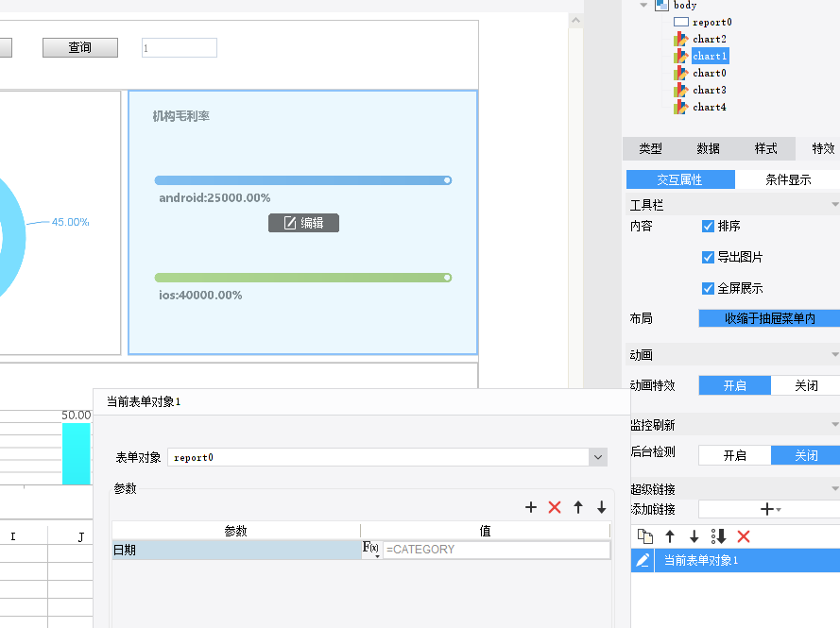Select the 日期 parameter cell
Screen dimensions: 840x628
[x=236, y=550]
